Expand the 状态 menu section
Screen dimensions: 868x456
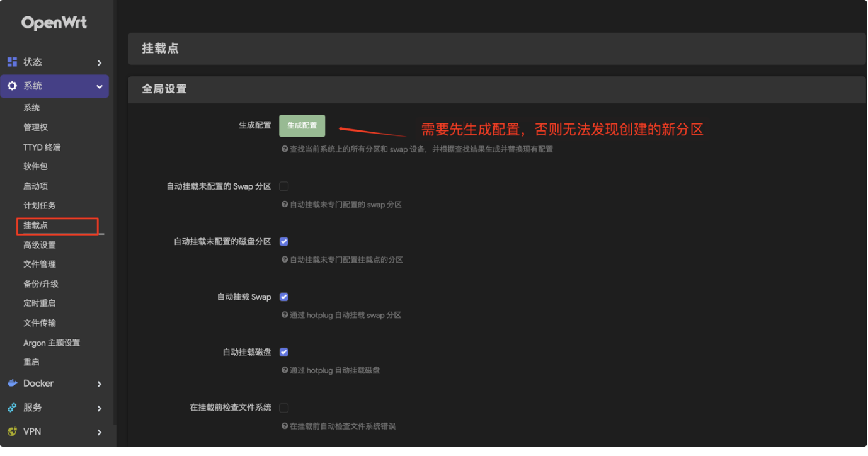[x=55, y=62]
